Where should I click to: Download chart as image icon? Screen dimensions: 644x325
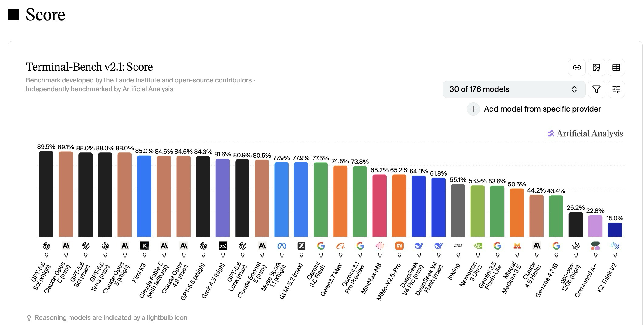click(596, 67)
